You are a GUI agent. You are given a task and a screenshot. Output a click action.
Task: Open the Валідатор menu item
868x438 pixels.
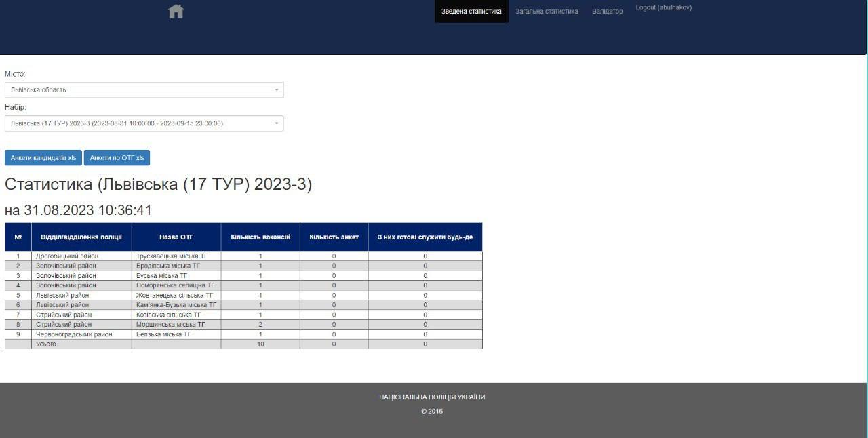[607, 12]
